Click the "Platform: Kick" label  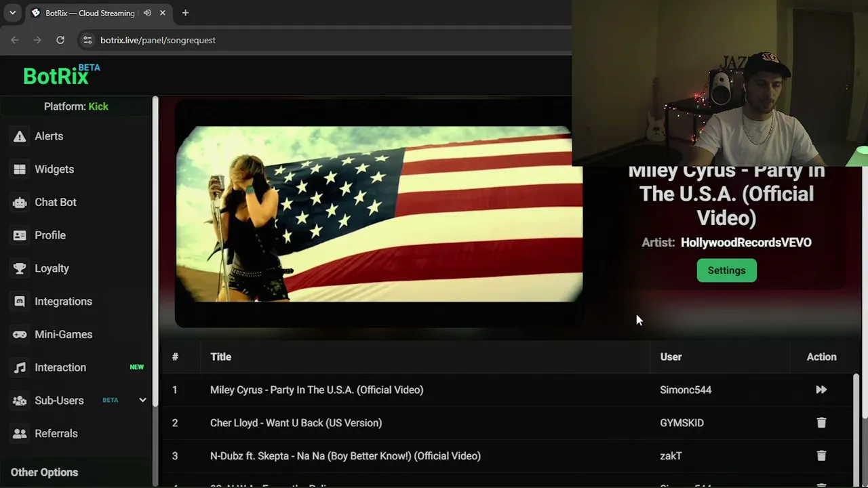(x=76, y=106)
